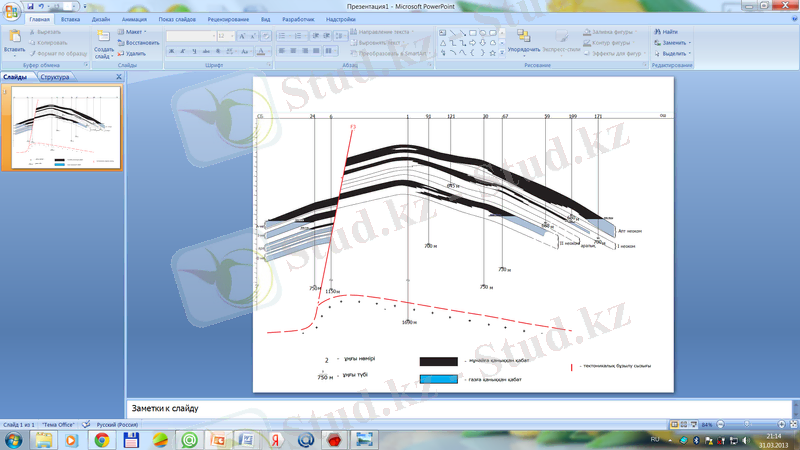Click the Восстановить button
Image resolution: width=800 pixels, height=450 pixels.
(x=142, y=43)
